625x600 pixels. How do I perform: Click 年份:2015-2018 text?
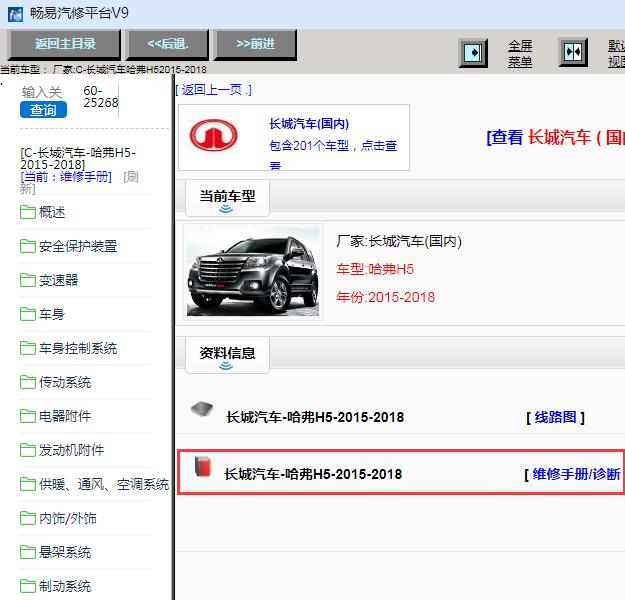pyautogui.click(x=385, y=297)
